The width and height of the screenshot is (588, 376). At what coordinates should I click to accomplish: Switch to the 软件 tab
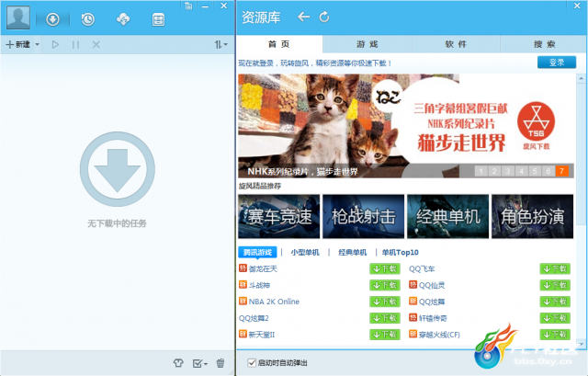pyautogui.click(x=456, y=44)
